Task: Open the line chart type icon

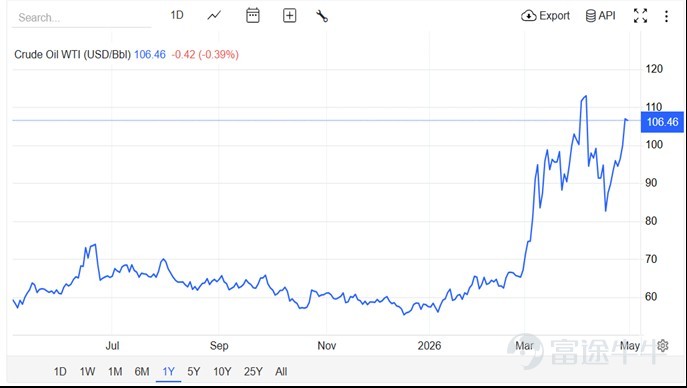Action: [214, 16]
